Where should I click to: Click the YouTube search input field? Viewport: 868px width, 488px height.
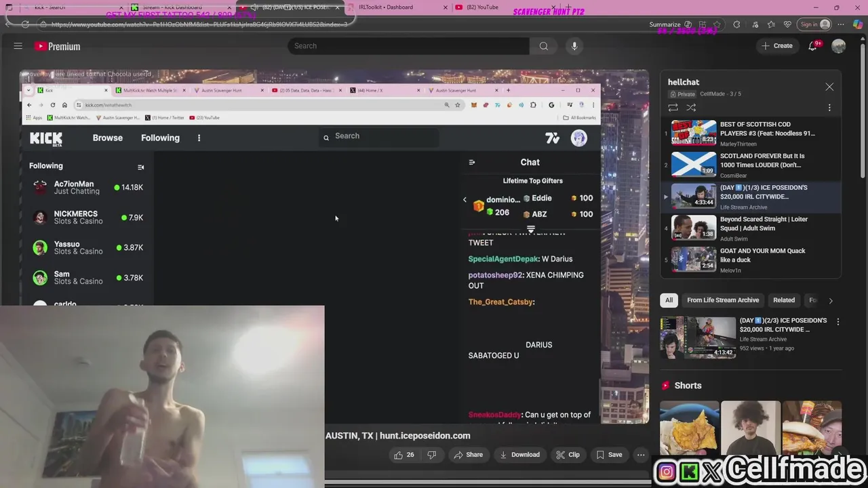409,46
